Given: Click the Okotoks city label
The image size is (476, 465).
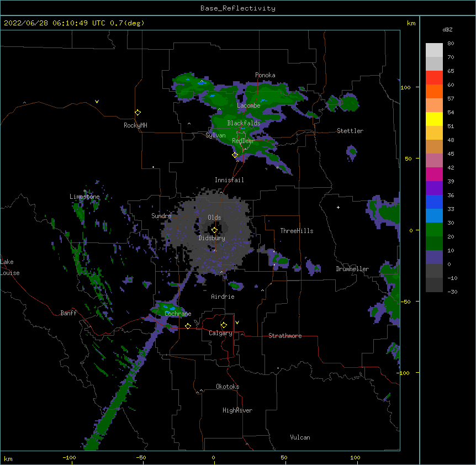Looking at the screenshot, I should tap(228, 387).
